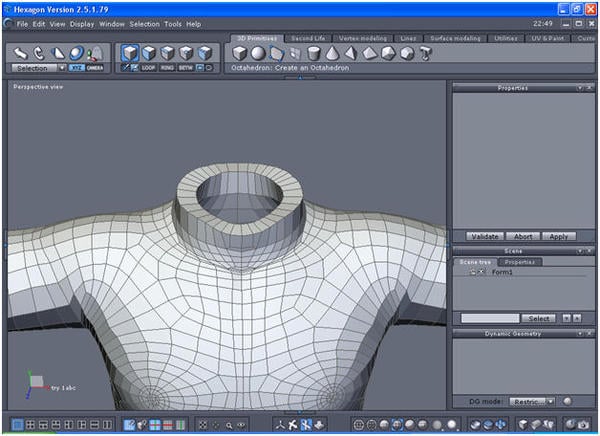This screenshot has width=600, height=436.
Task: Activate the RING selection tool
Action: tap(167, 68)
